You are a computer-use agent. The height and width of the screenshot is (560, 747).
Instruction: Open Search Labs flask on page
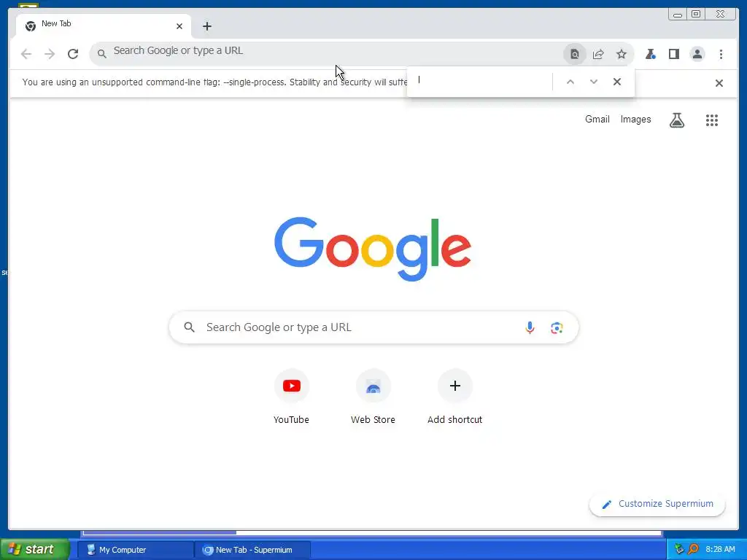(676, 120)
